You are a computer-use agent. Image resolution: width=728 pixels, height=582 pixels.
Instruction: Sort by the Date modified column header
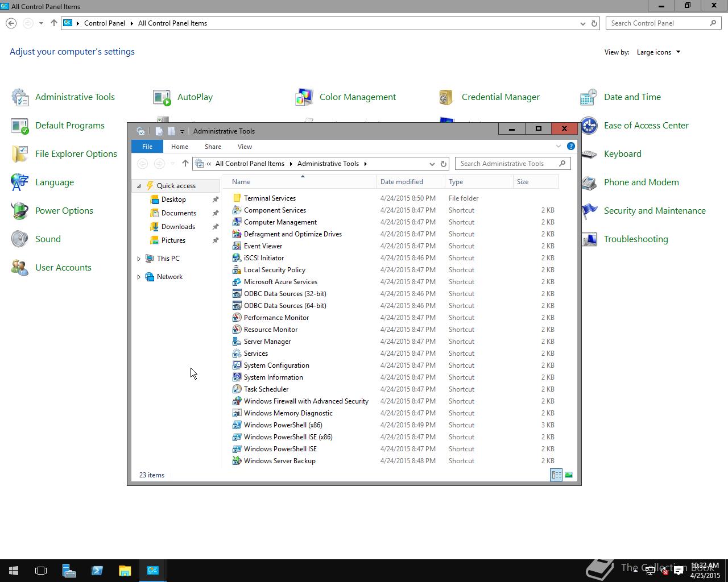click(411, 182)
